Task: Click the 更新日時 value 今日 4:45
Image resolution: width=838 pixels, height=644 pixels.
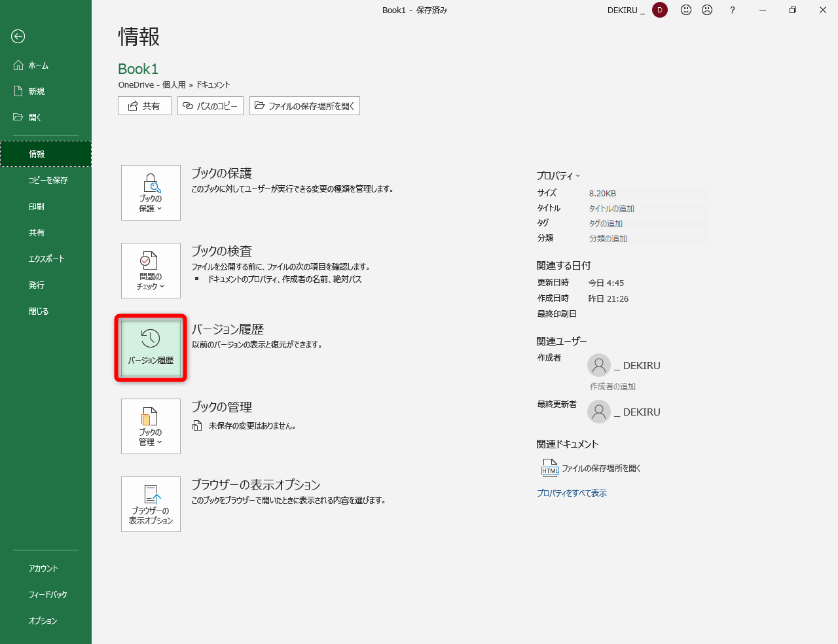Action: 606,283
